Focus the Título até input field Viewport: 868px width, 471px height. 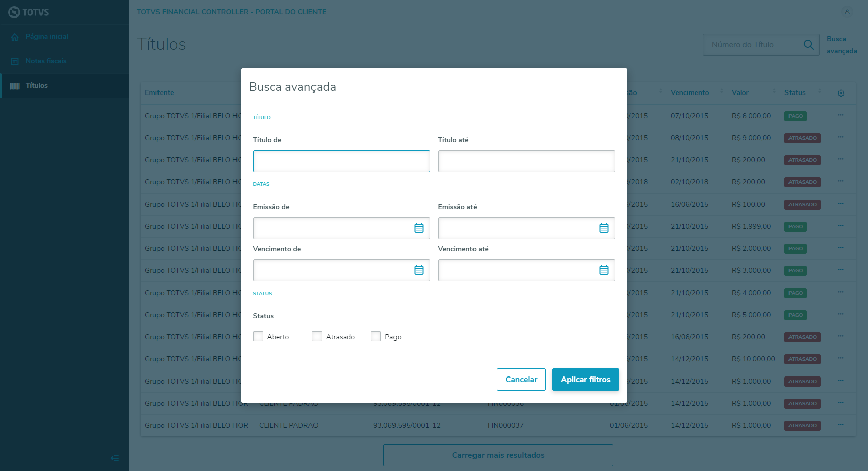[x=527, y=161]
